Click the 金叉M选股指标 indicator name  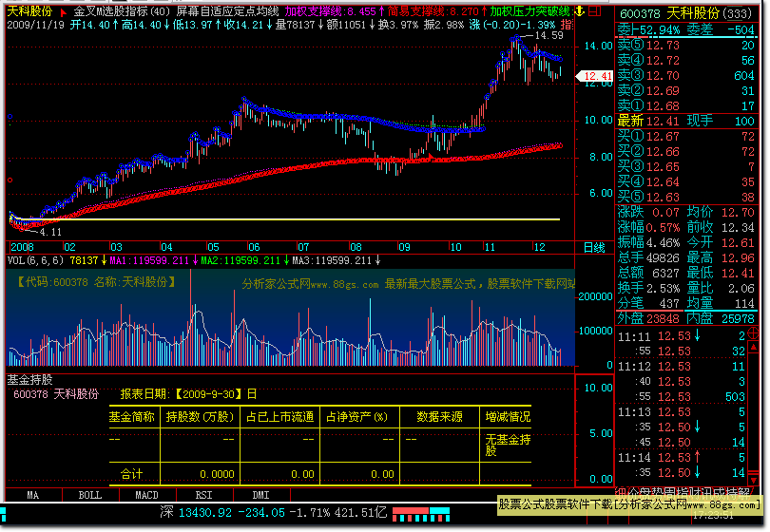click(109, 11)
